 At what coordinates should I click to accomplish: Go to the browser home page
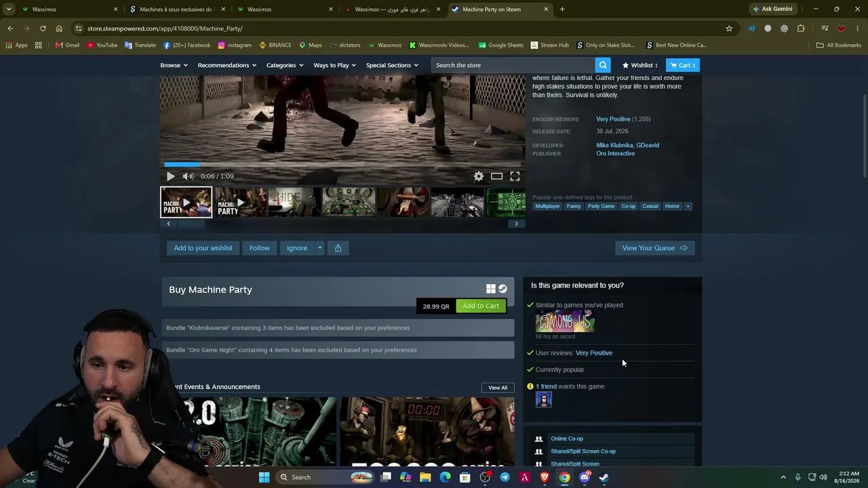click(59, 28)
